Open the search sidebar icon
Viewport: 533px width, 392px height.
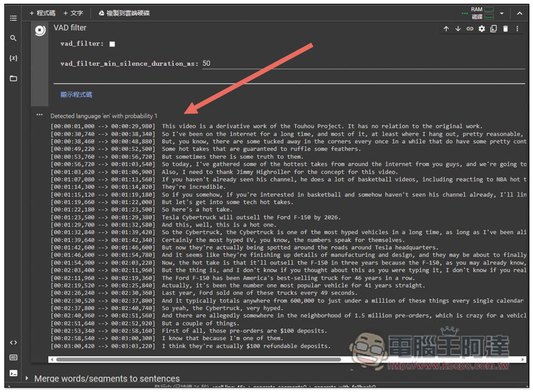(13, 38)
